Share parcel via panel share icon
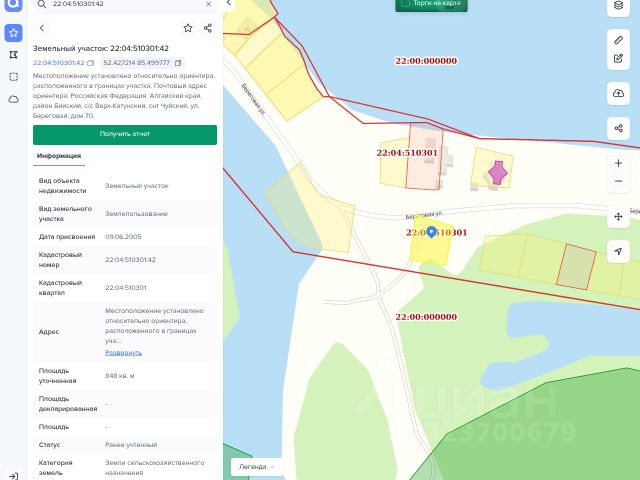 click(208, 28)
